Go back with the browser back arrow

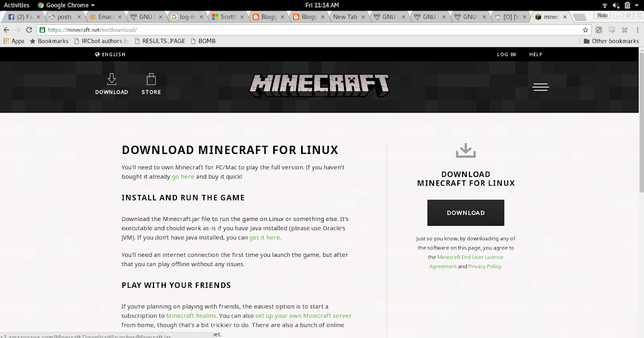[6, 30]
